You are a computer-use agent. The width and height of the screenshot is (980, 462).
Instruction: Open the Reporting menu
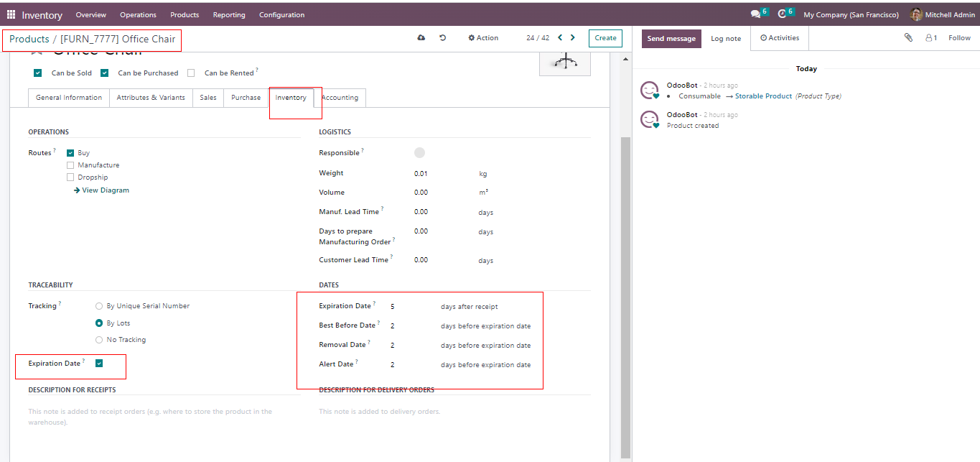coord(228,14)
